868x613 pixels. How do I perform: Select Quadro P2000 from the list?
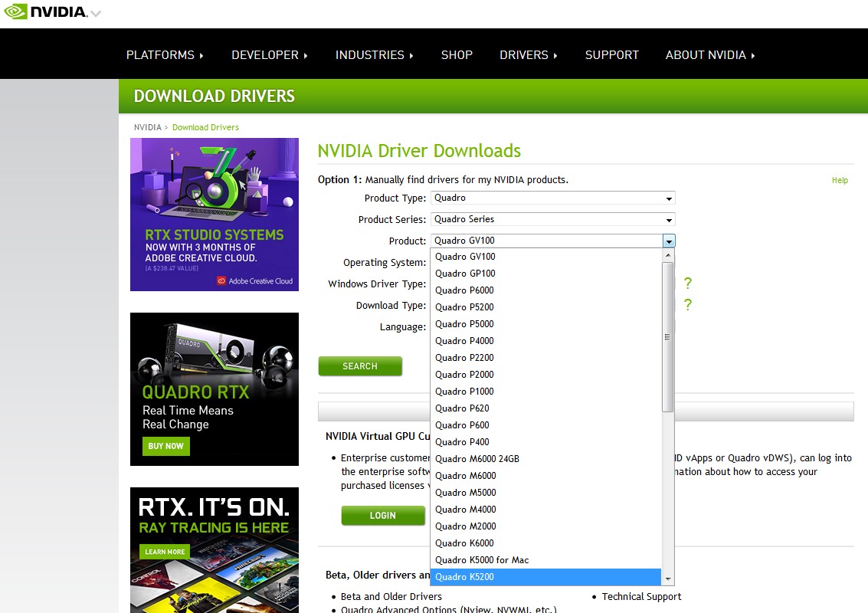coord(545,375)
